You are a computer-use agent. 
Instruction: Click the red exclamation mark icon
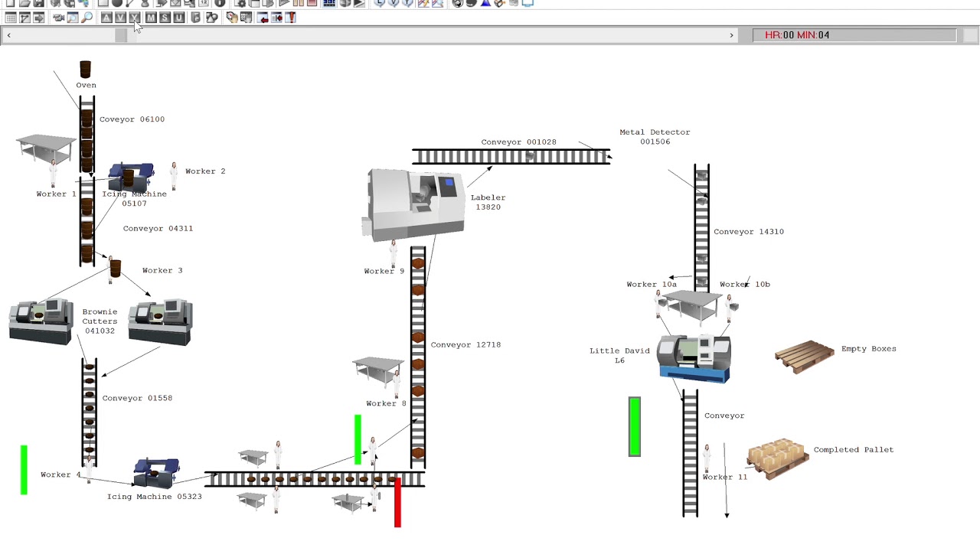[291, 18]
